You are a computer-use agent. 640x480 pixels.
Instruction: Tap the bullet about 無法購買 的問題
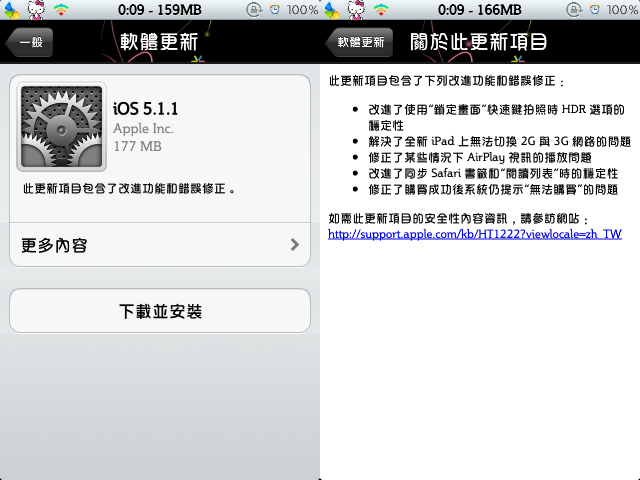493,189
